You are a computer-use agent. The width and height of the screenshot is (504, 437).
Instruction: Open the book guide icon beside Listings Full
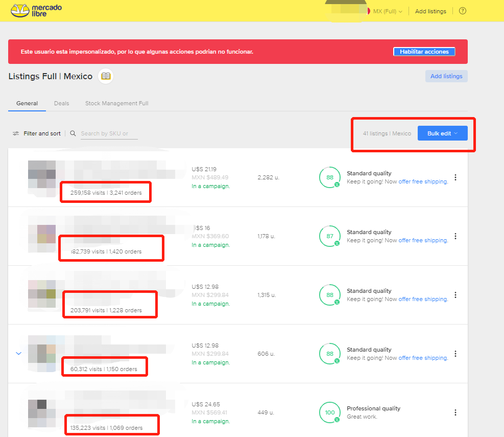(x=106, y=76)
